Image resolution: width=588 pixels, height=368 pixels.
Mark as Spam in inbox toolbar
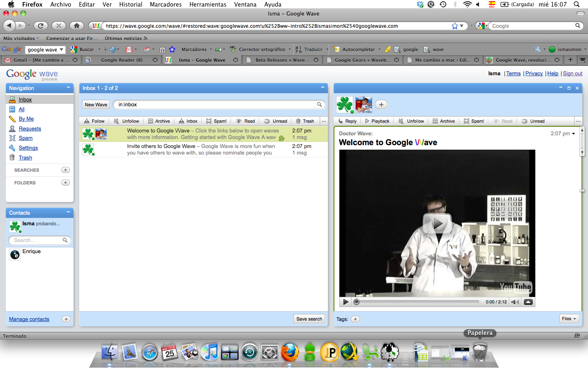pos(216,121)
